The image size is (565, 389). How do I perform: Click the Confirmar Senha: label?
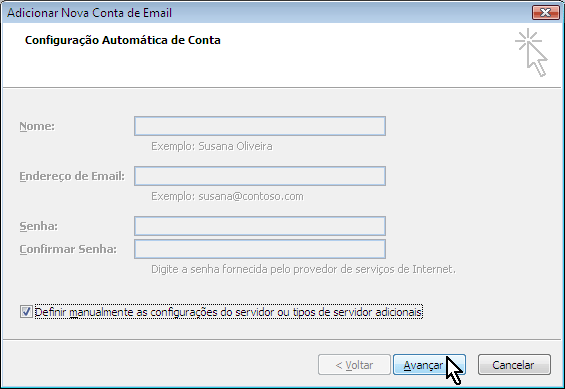point(68,249)
